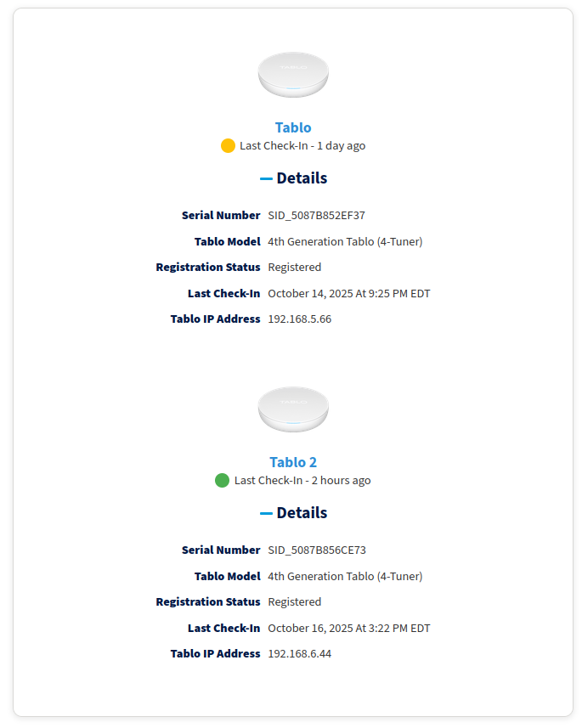Image resolution: width=582 pixels, height=728 pixels.
Task: Click the October 16, 2025 check-in timestamp
Action: click(x=348, y=629)
